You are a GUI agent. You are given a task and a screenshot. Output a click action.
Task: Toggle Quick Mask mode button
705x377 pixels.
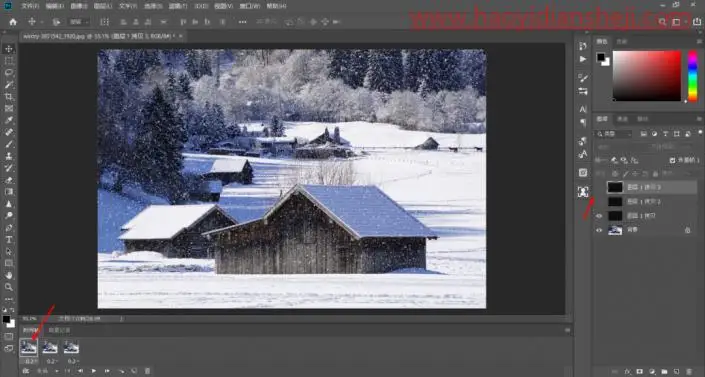click(x=9, y=337)
